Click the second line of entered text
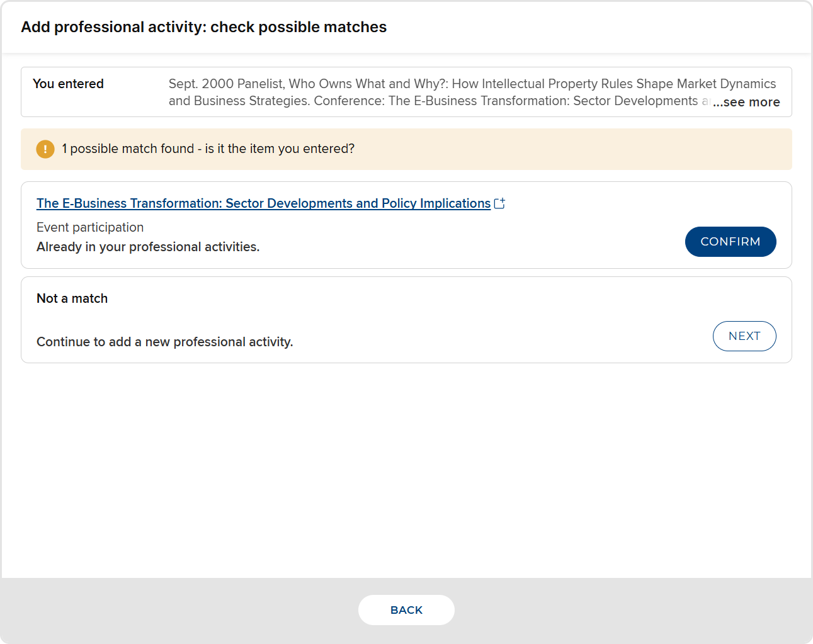Screen dimensions: 813x644 (x=433, y=101)
